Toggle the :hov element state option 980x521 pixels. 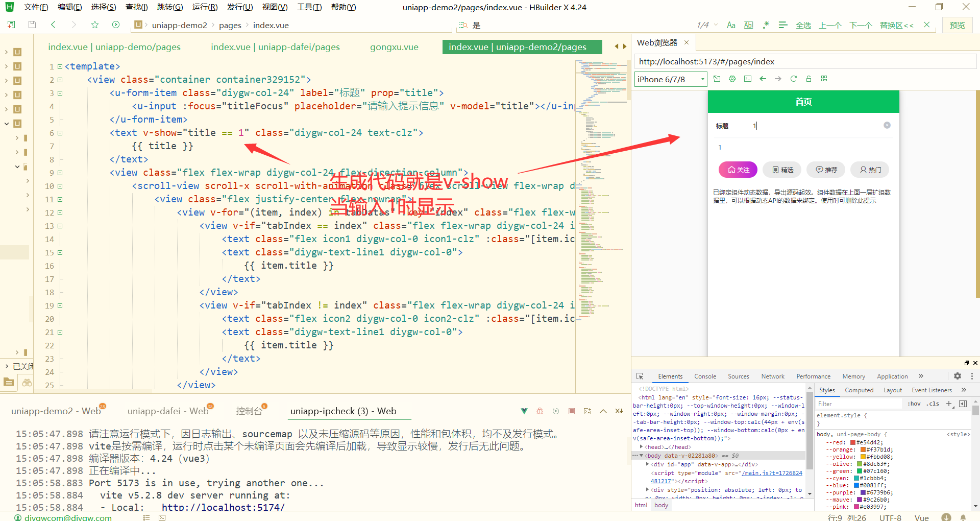coord(914,404)
